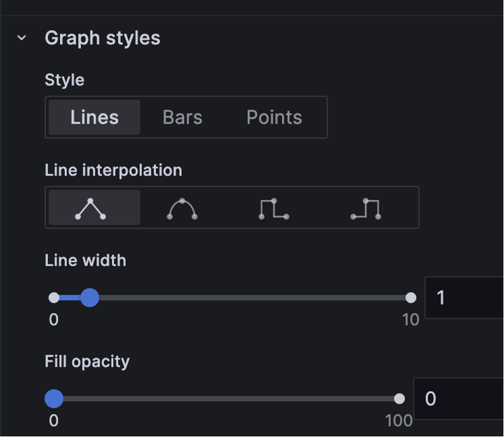Choose the Points graph style
Viewport: 504px width, 437px height.
(274, 117)
